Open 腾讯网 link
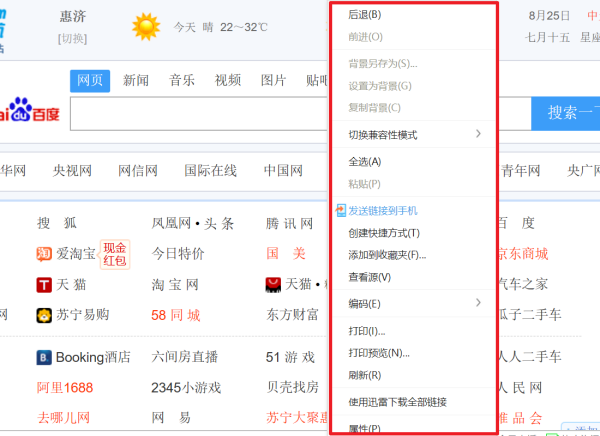Viewport: 600px width, 436px height. [290, 223]
